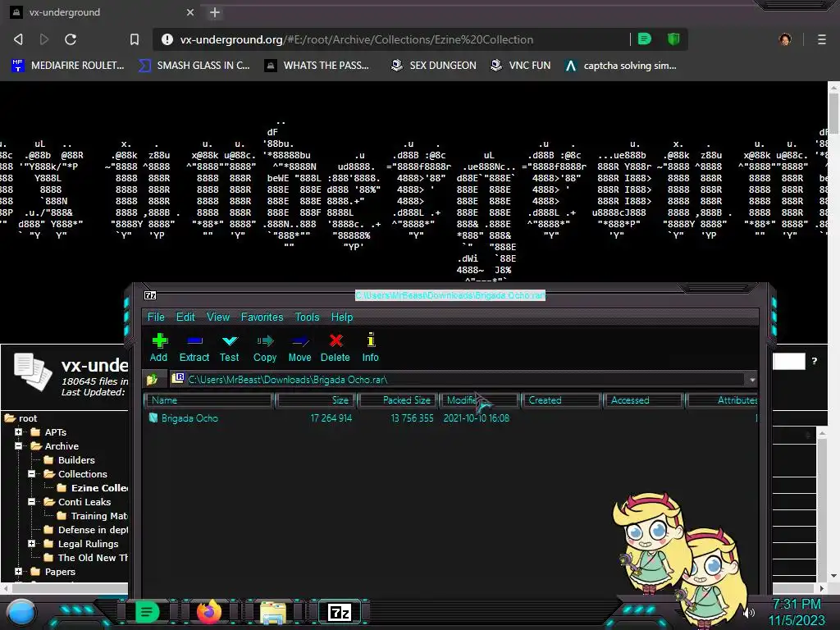Screen dimensions: 840x630
Task: Open the MEDIAFIRE ROULET... bookmark
Action: click(67, 66)
